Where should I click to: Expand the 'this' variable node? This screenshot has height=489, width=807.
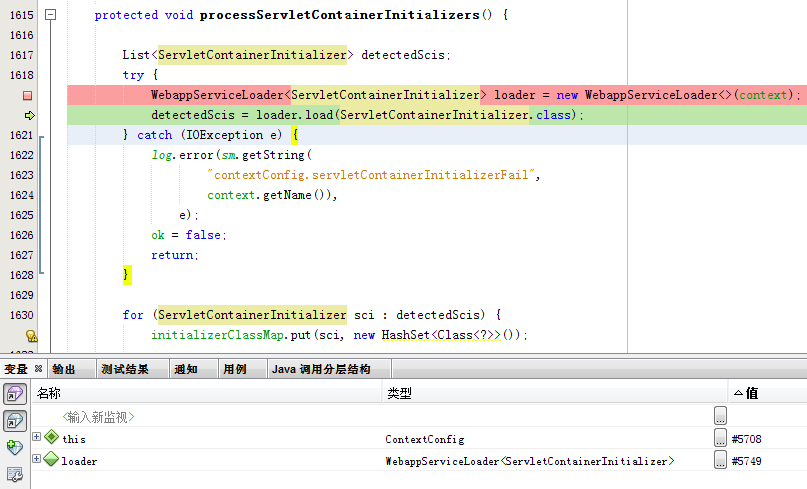37,436
